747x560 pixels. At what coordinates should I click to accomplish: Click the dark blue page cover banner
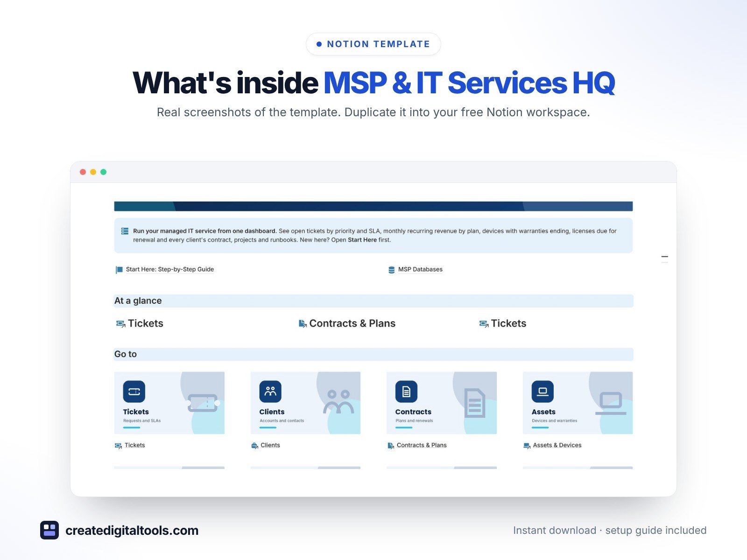tap(373, 206)
